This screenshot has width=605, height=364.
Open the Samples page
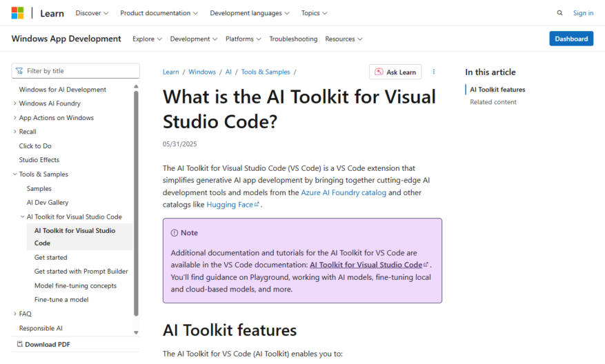click(x=39, y=189)
